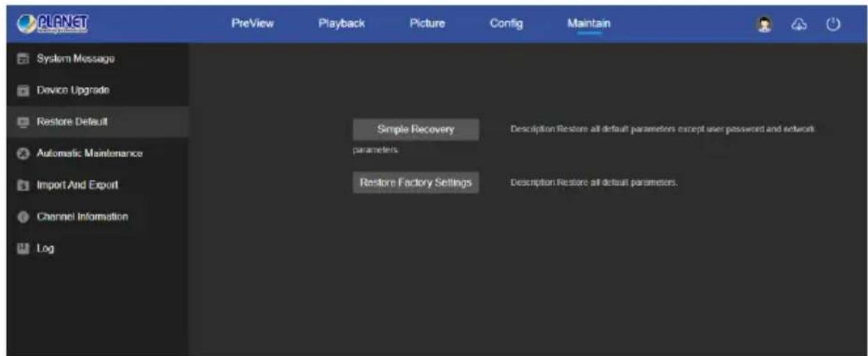Open the Playback tab
This screenshot has height=356, width=868.
pyautogui.click(x=341, y=24)
